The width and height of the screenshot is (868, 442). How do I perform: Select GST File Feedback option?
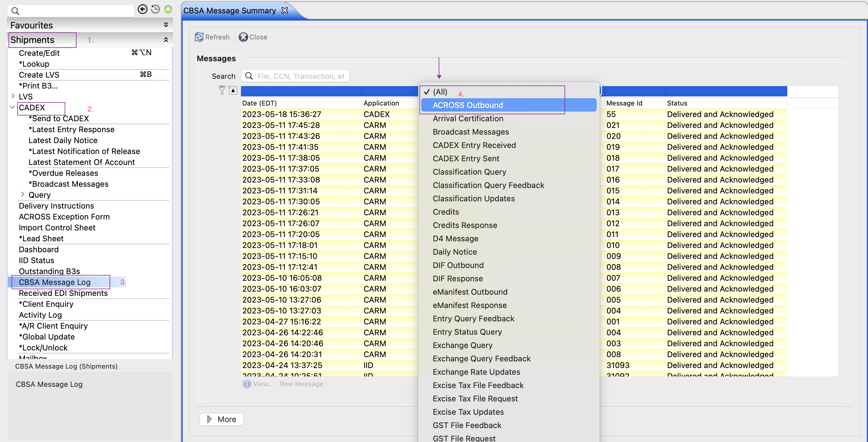click(467, 425)
